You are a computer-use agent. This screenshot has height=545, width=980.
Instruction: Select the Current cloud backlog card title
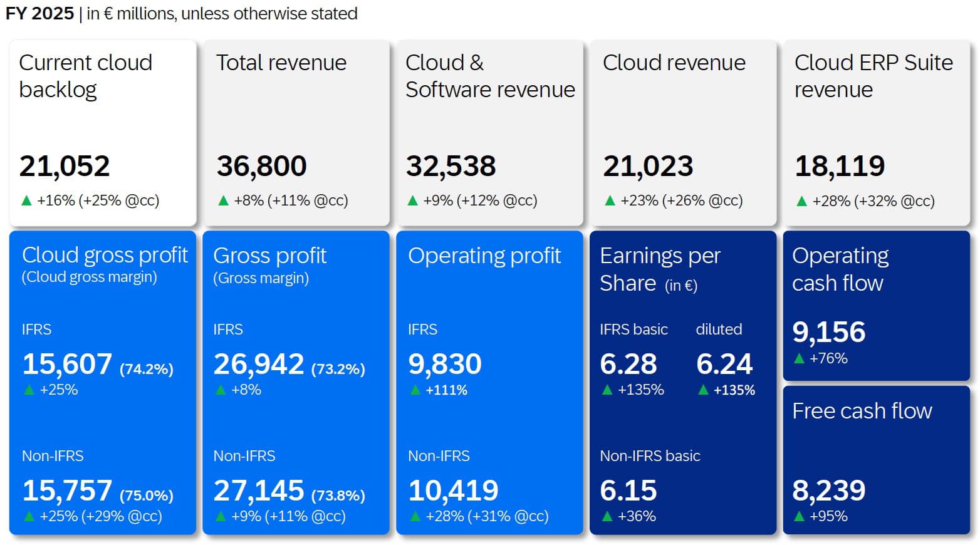point(85,76)
